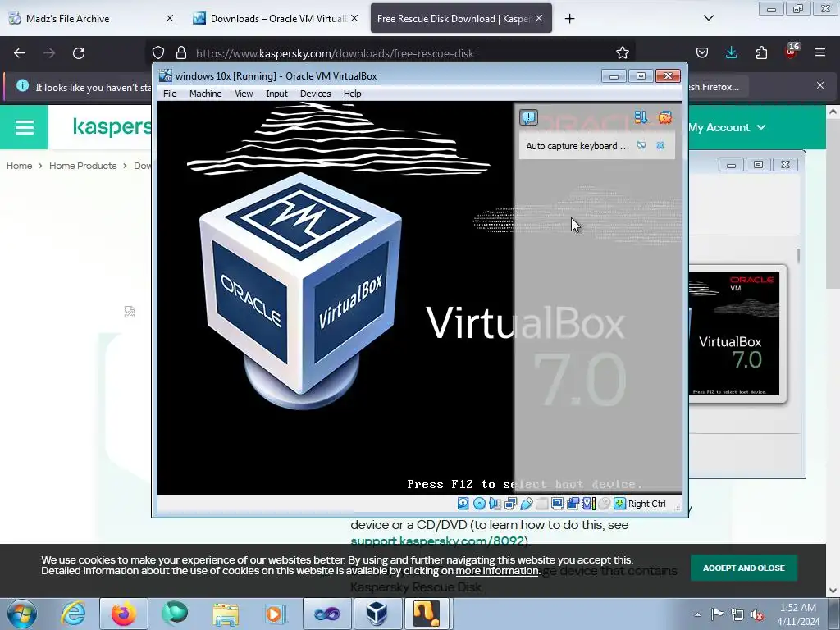Click the USB devices status bar icon
The image size is (840, 630).
point(526,504)
